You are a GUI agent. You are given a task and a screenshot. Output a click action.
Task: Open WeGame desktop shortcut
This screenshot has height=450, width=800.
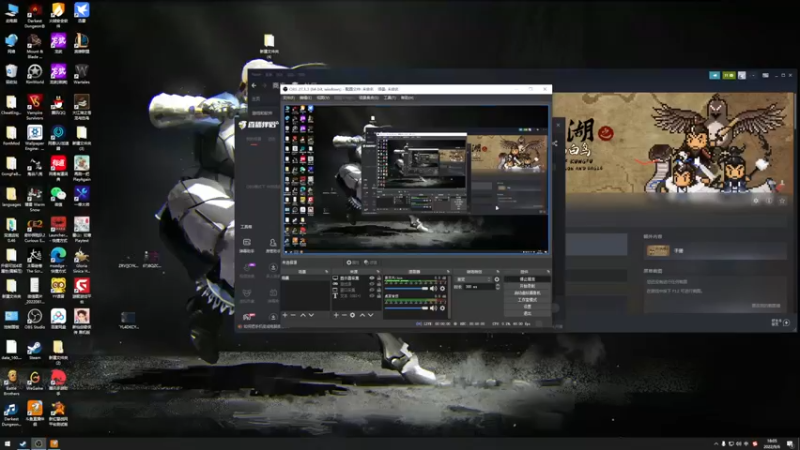35,381
